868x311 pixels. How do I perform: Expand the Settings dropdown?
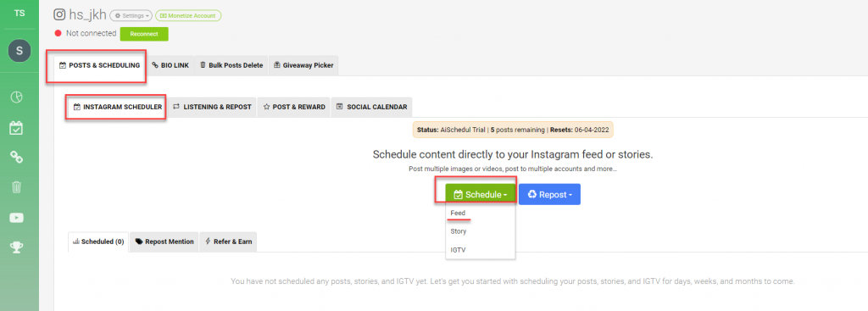(131, 15)
